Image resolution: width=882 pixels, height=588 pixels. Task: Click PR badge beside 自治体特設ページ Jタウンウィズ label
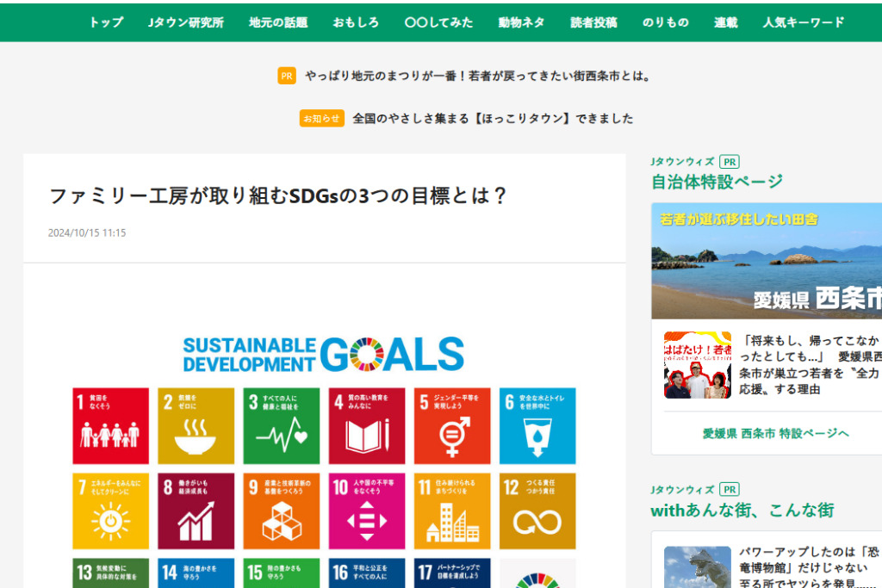pyautogui.click(x=730, y=162)
